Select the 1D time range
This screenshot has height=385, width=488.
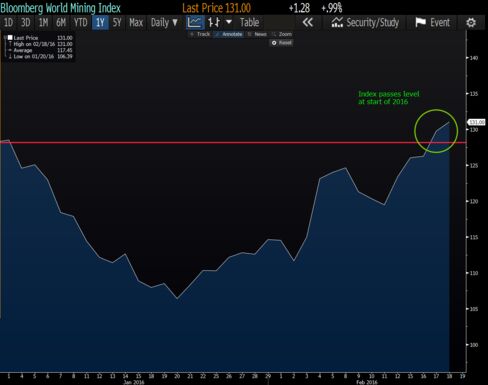tap(8, 23)
